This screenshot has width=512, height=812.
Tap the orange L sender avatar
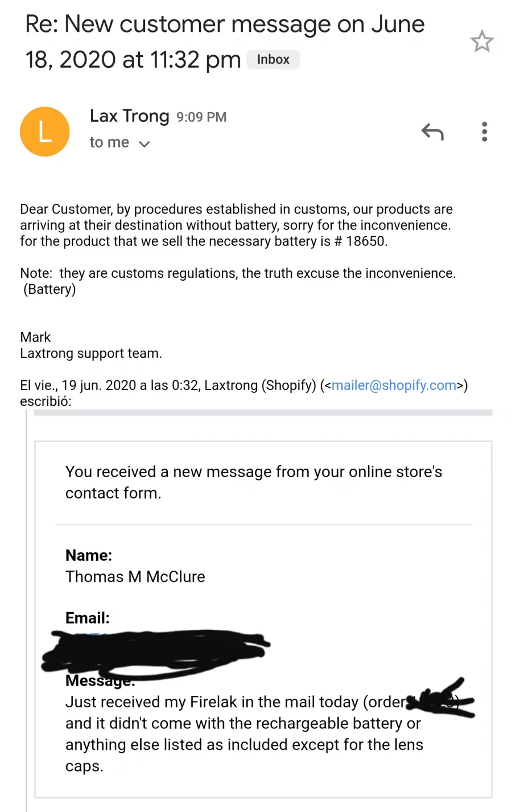click(x=45, y=132)
